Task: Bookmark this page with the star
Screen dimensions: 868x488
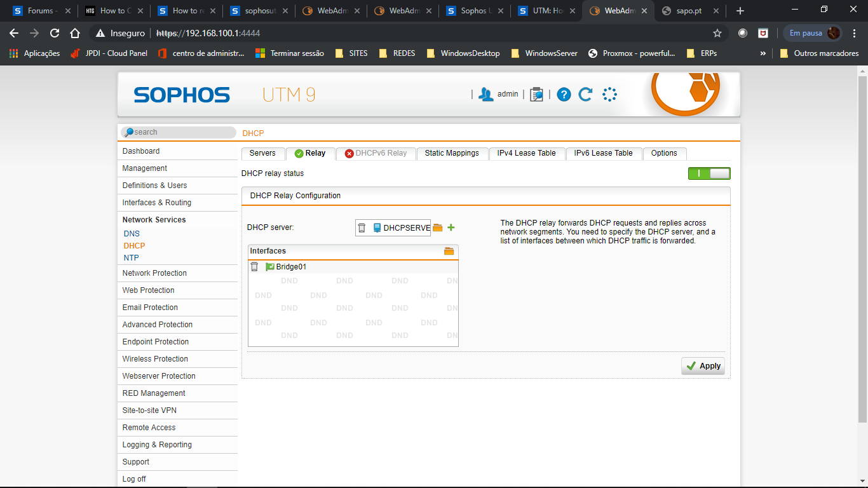Action: [x=717, y=33]
